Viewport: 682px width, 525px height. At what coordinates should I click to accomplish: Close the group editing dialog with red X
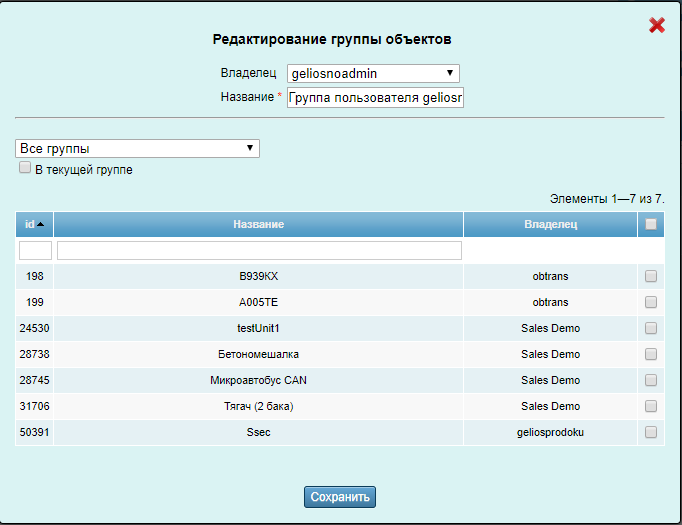pos(657,25)
